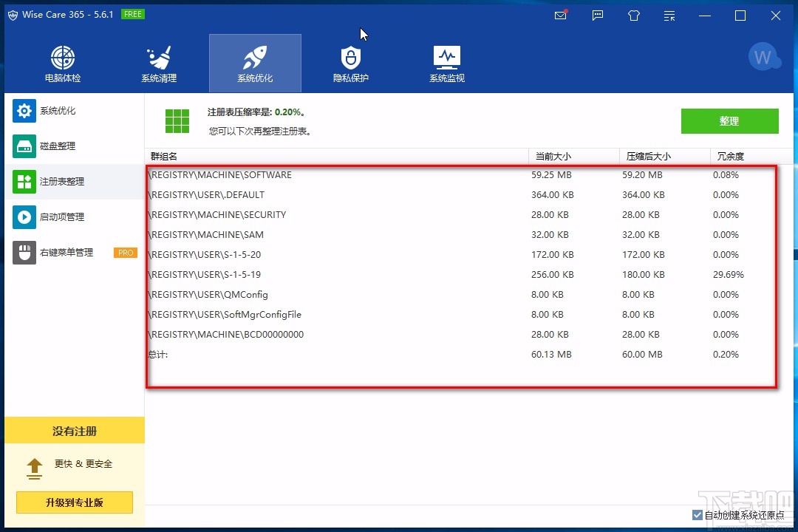The height and width of the screenshot is (532, 798).
Task: Click the 59.20 MB compressed size value
Action: tap(642, 174)
